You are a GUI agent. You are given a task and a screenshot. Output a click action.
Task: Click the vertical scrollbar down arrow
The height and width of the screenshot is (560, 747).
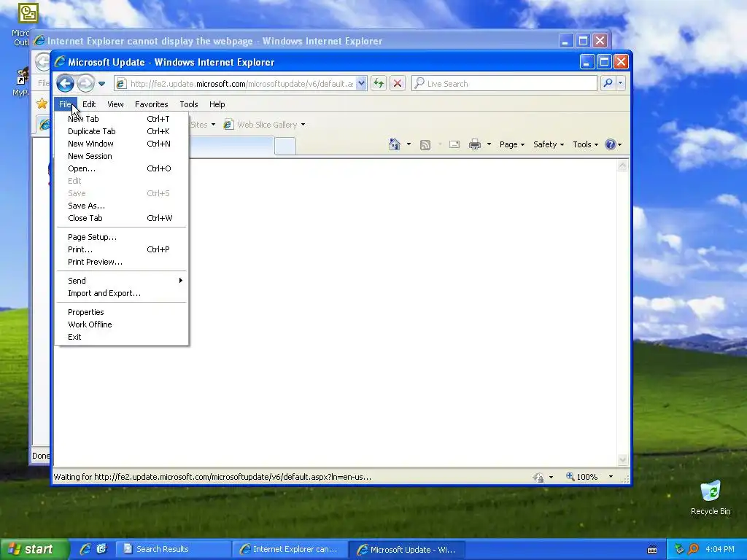pyautogui.click(x=623, y=459)
